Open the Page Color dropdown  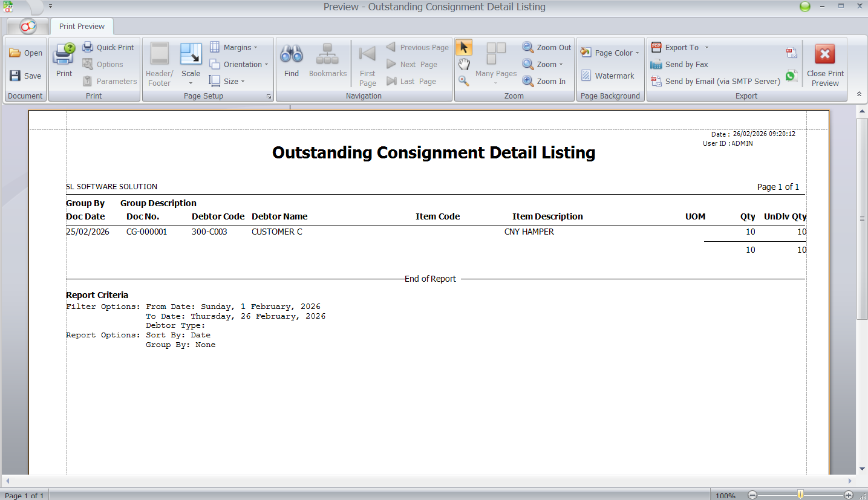(x=610, y=53)
